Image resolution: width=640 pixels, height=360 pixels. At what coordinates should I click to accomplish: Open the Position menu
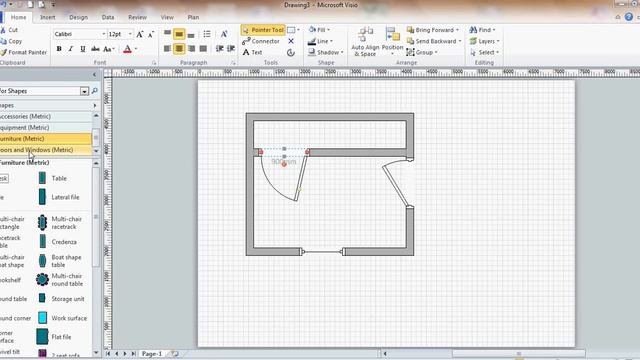pyautogui.click(x=393, y=42)
